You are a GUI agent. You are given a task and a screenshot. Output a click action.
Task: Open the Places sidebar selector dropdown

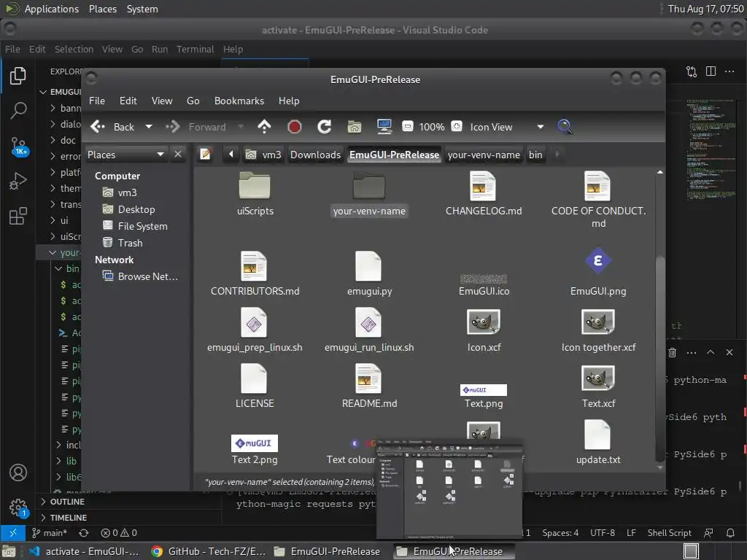pos(126,155)
